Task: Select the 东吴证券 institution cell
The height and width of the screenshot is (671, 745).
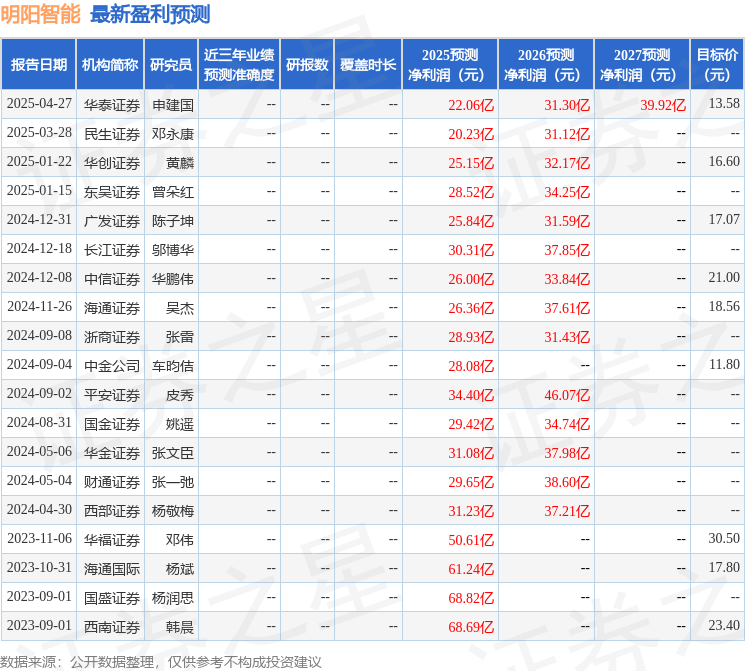Action: click(112, 192)
